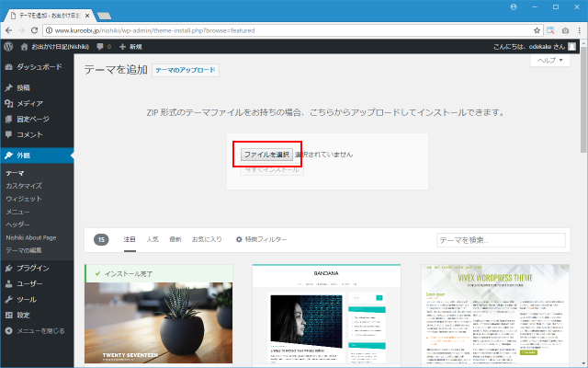Image resolution: width=588 pixels, height=368 pixels.
Task: Click the インストール完了 notice
Action: coord(158,274)
